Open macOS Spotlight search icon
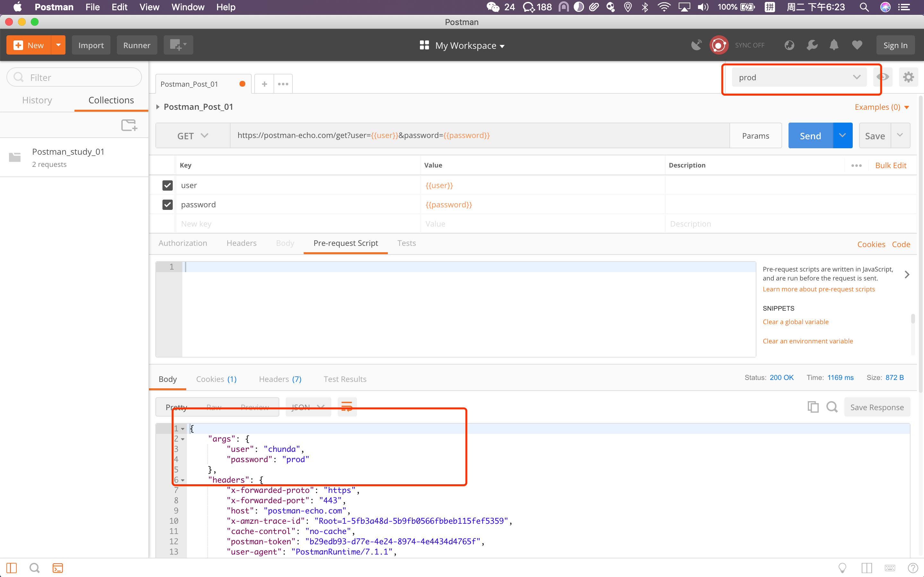The height and width of the screenshot is (577, 924). pos(864,7)
